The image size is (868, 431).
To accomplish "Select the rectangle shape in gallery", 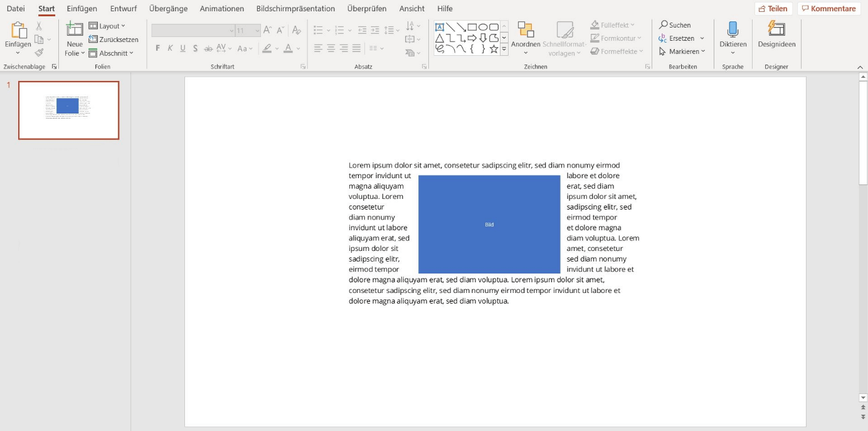I will point(472,27).
